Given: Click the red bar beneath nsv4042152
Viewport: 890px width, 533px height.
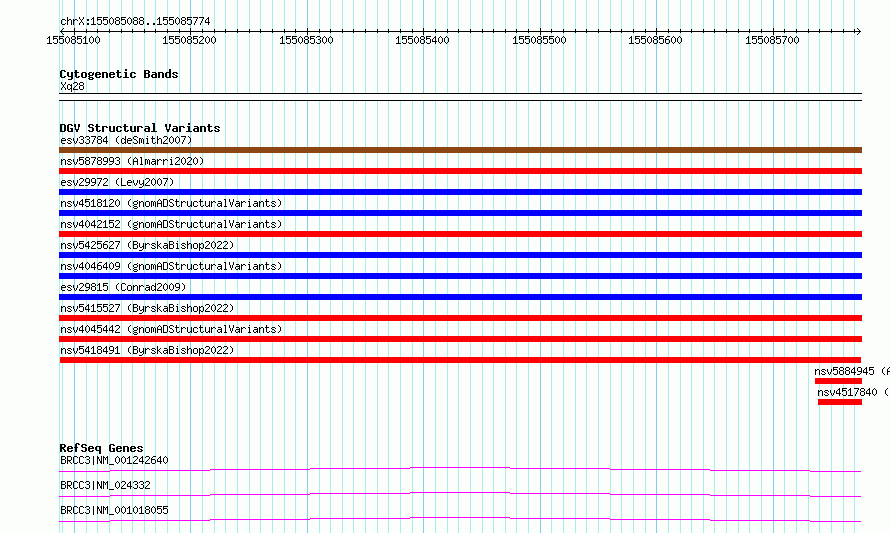Looking at the screenshot, I should [x=460, y=234].
